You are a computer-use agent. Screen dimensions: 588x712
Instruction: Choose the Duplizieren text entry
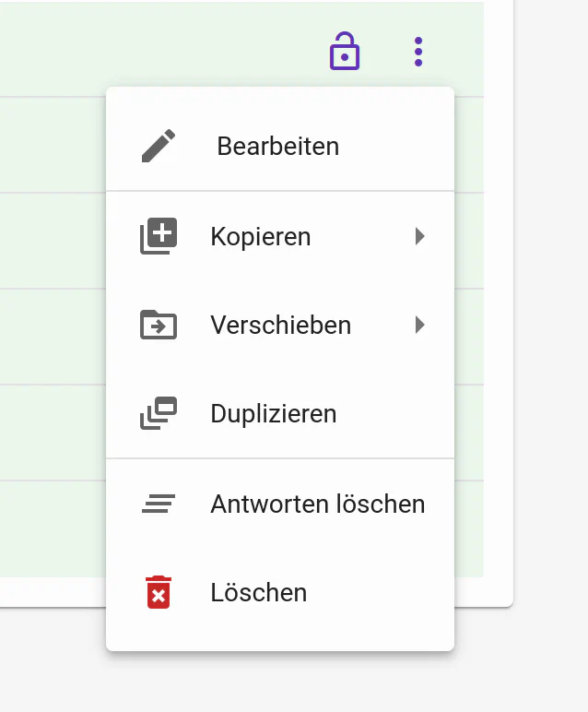(x=273, y=413)
